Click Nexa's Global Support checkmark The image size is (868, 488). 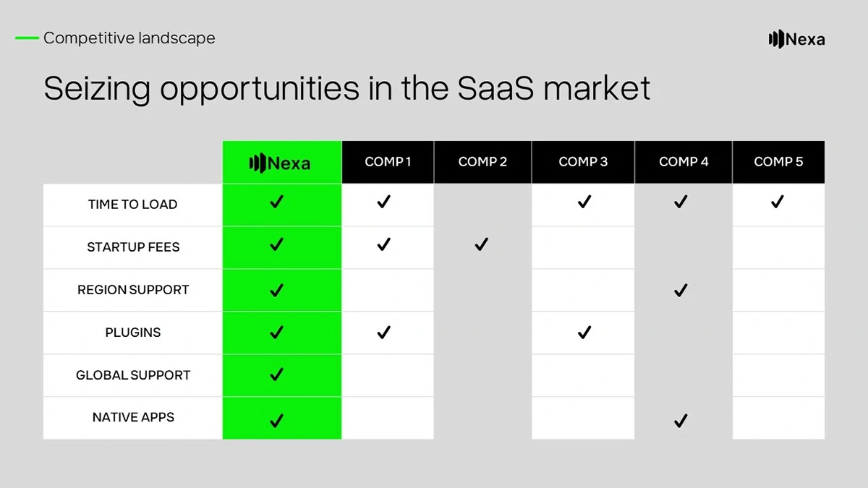click(276, 374)
